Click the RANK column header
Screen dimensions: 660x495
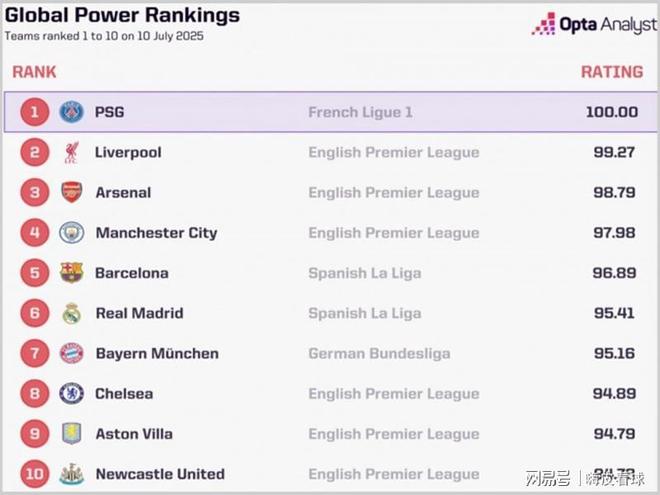point(34,72)
